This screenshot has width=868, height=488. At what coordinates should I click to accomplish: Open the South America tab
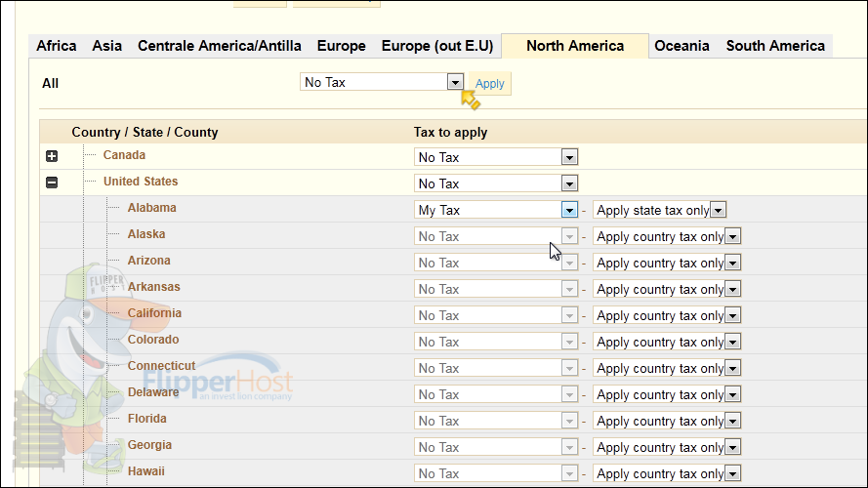coord(775,46)
